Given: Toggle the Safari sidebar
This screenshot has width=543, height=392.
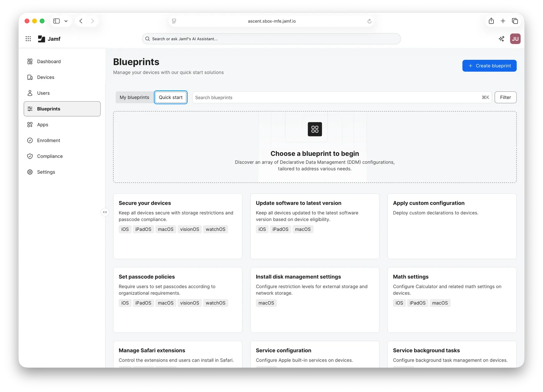Looking at the screenshot, I should point(57,21).
